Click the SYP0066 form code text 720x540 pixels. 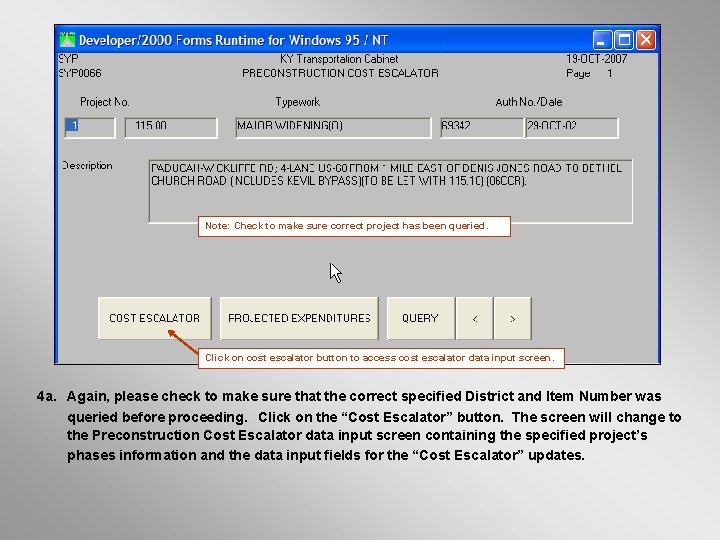coord(80,73)
